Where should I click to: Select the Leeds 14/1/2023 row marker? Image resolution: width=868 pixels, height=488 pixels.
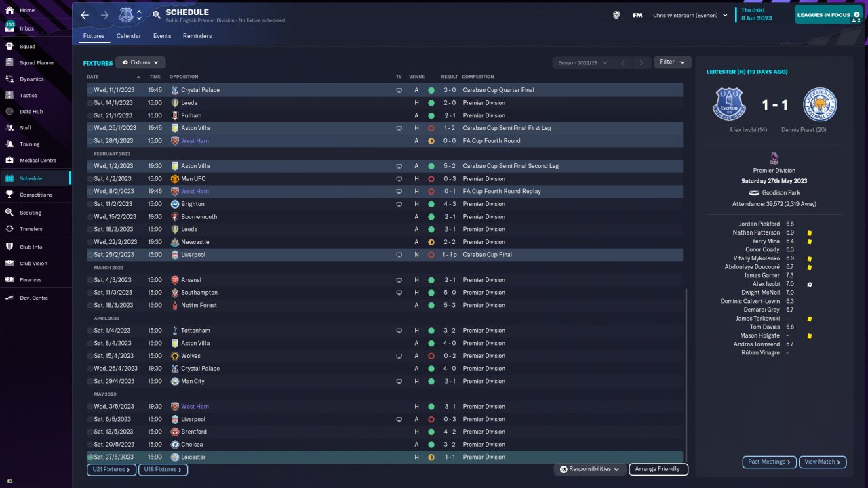pos(90,103)
